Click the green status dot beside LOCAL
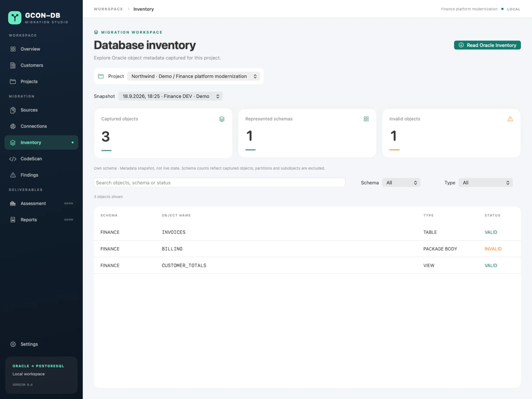The width and height of the screenshot is (532, 399). coord(502,9)
